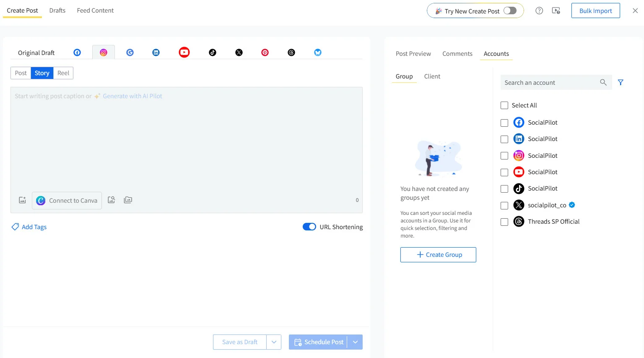Select the Original Draft tab
The image size is (644, 358).
(x=36, y=53)
